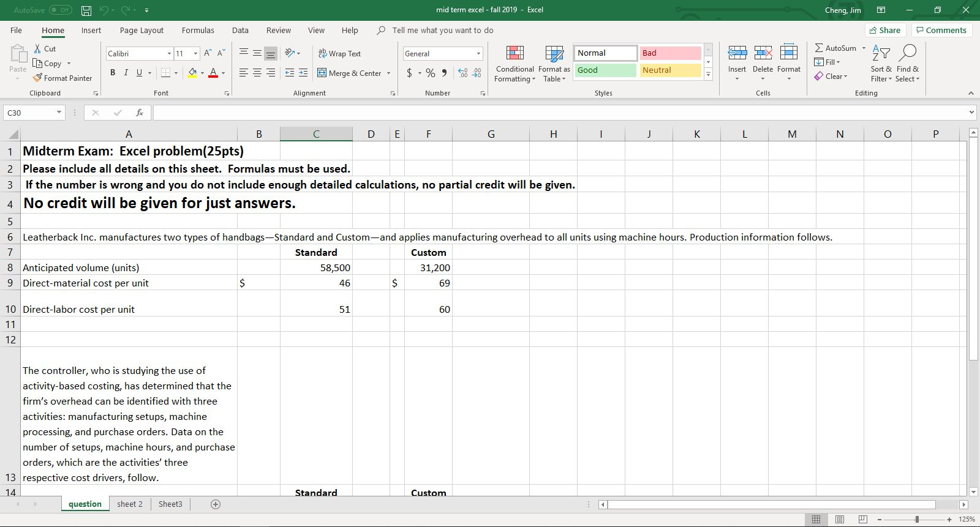Toggle Align Left

point(244,73)
